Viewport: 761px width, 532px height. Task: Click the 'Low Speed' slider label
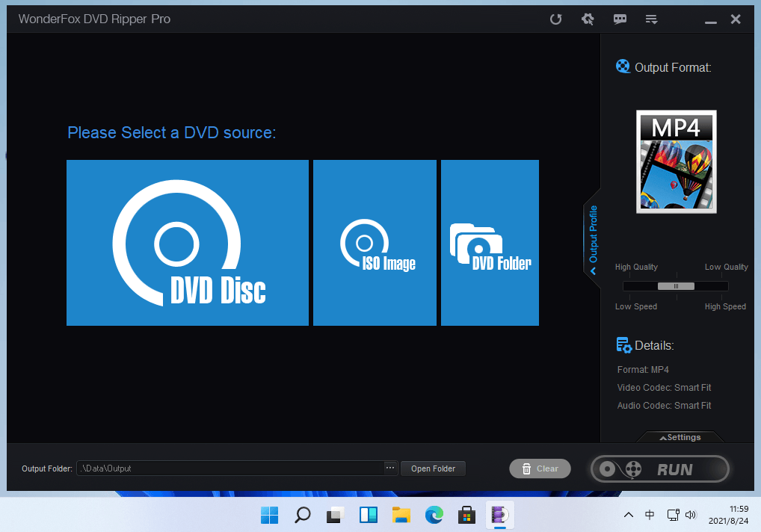pyautogui.click(x=635, y=306)
